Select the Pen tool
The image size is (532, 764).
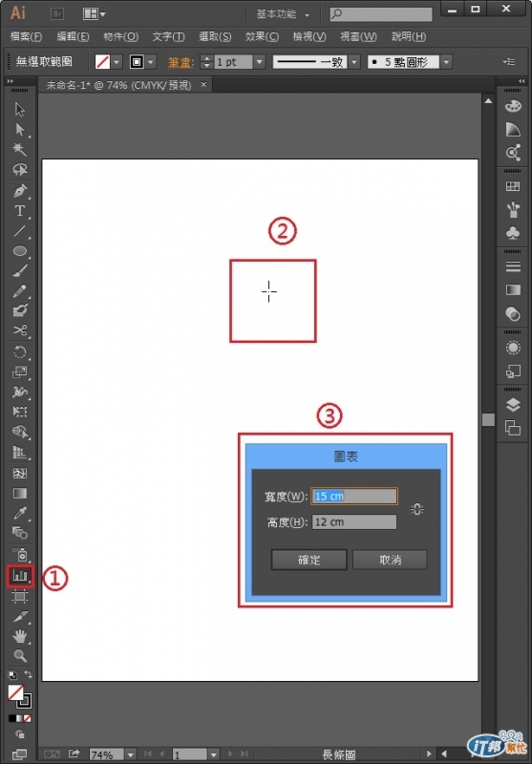click(x=20, y=190)
